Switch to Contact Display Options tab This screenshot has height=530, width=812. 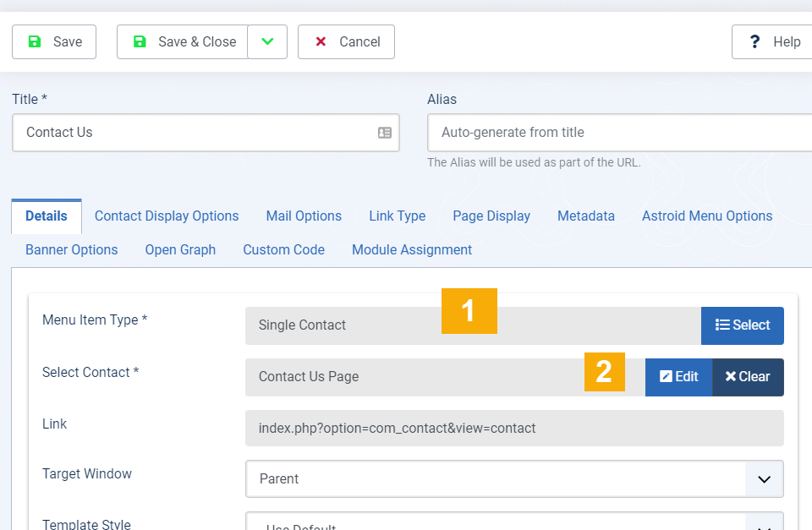(x=167, y=216)
